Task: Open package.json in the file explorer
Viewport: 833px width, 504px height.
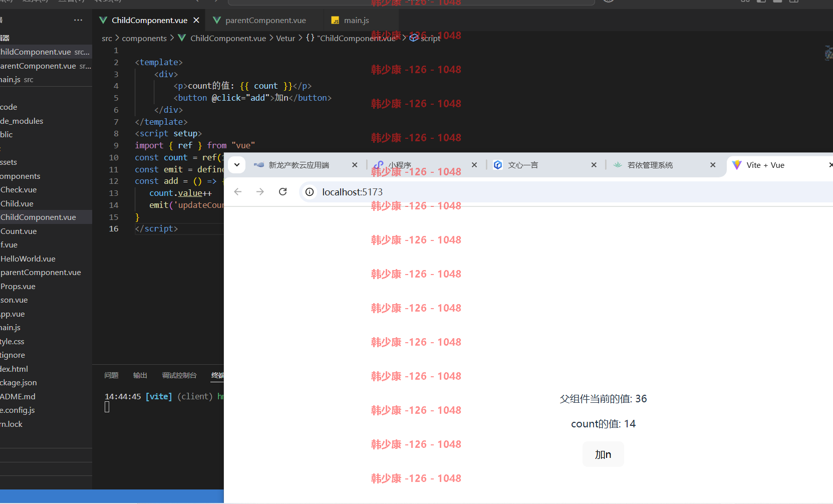Action: [46, 382]
